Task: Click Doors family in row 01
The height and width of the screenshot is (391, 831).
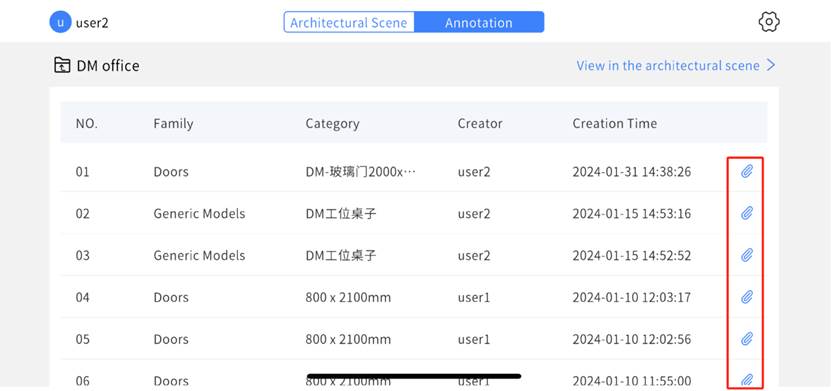Action: tap(171, 172)
